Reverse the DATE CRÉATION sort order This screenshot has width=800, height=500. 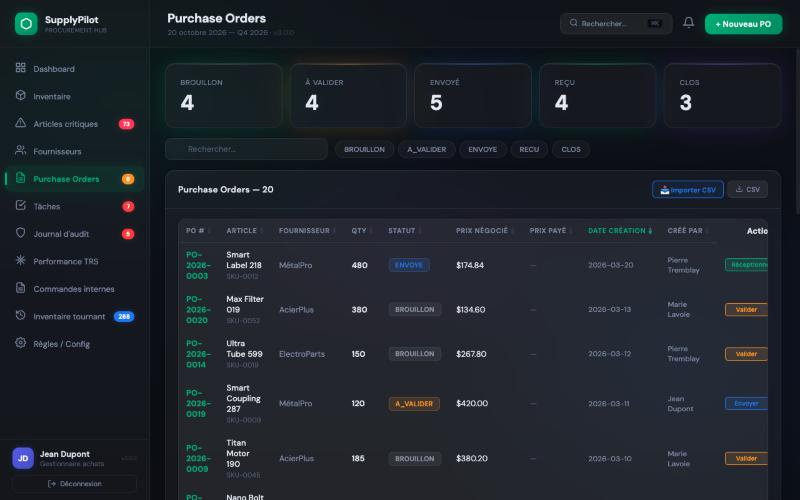point(620,231)
